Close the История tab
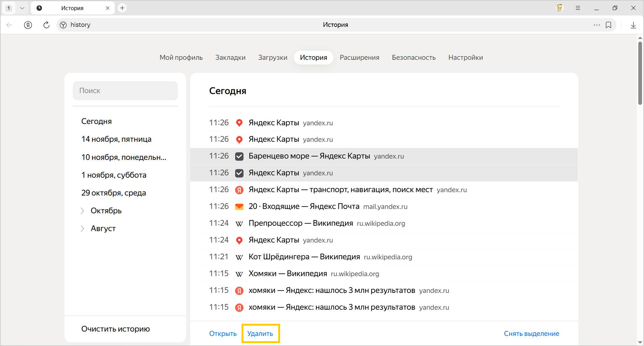The width and height of the screenshot is (644, 346). coord(108,8)
